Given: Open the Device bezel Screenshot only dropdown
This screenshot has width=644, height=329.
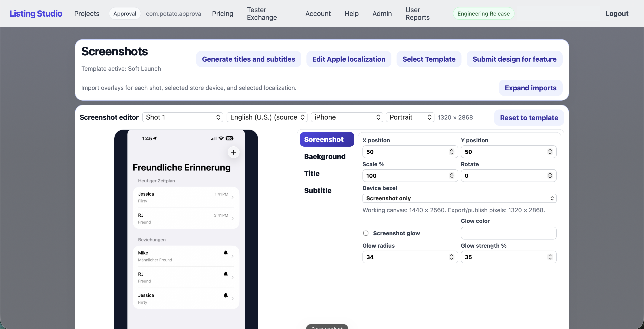Looking at the screenshot, I should [x=459, y=198].
